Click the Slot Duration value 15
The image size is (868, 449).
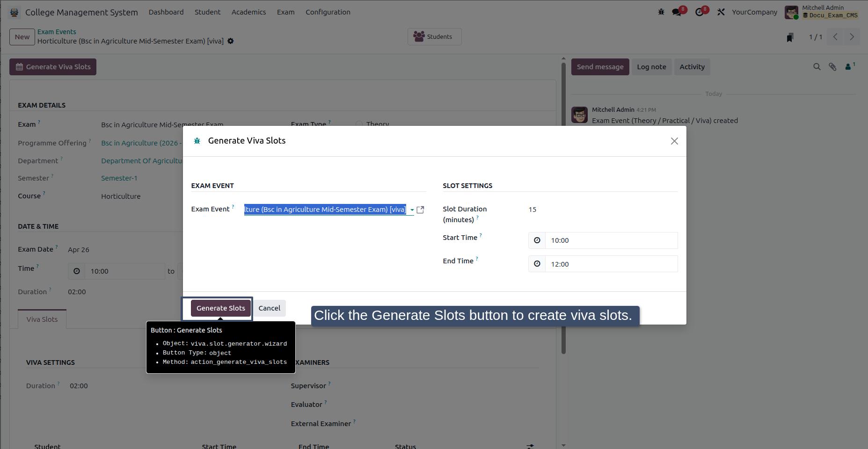[532, 210]
